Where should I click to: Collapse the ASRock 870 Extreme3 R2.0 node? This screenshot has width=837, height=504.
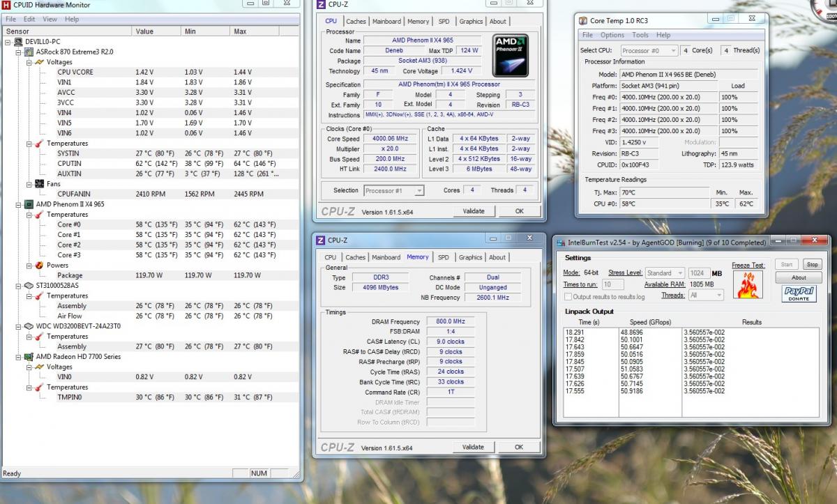tap(19, 52)
